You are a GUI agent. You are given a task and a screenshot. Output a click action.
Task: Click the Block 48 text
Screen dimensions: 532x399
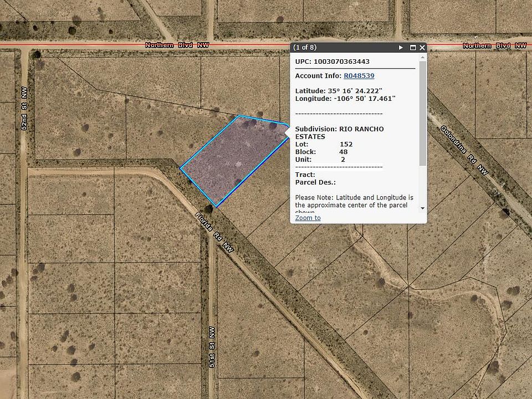pyautogui.click(x=321, y=152)
